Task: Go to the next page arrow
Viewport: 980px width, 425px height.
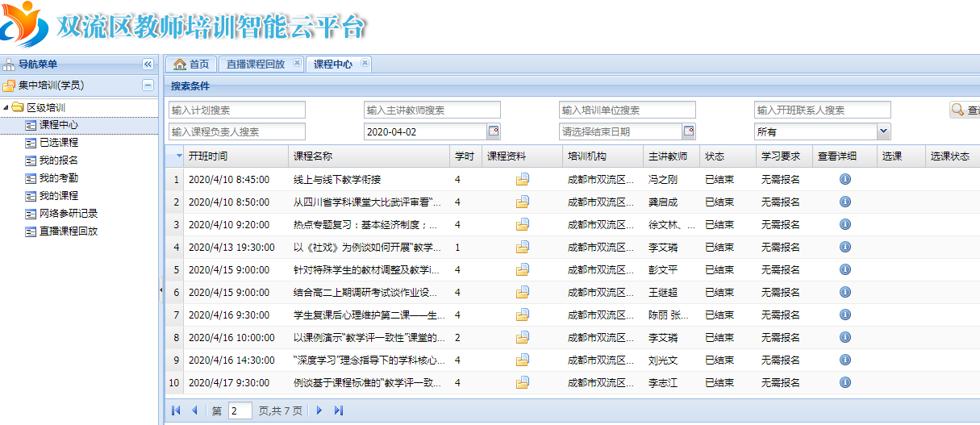Action: coord(319,410)
